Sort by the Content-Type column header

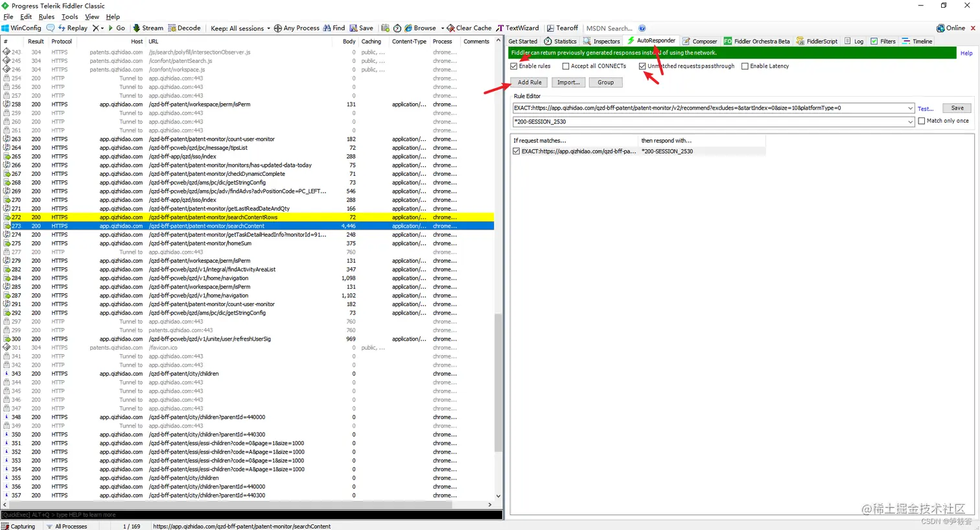[409, 42]
